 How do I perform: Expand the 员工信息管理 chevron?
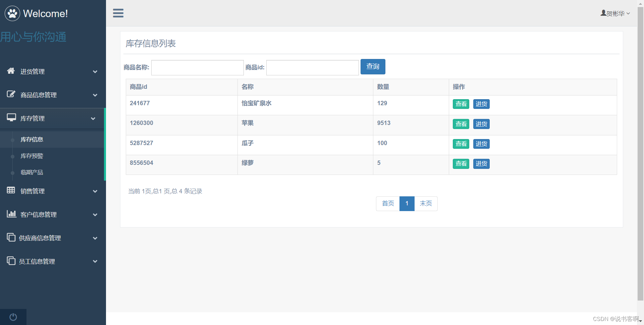pos(95,261)
